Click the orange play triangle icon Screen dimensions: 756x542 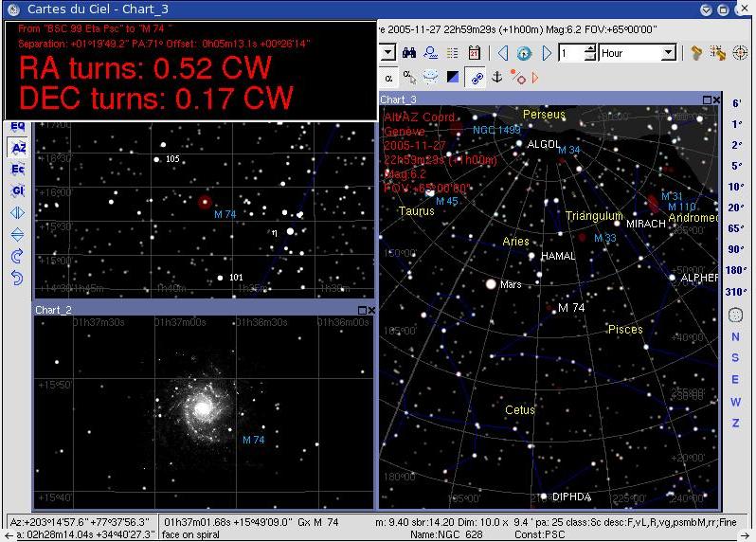pos(535,77)
